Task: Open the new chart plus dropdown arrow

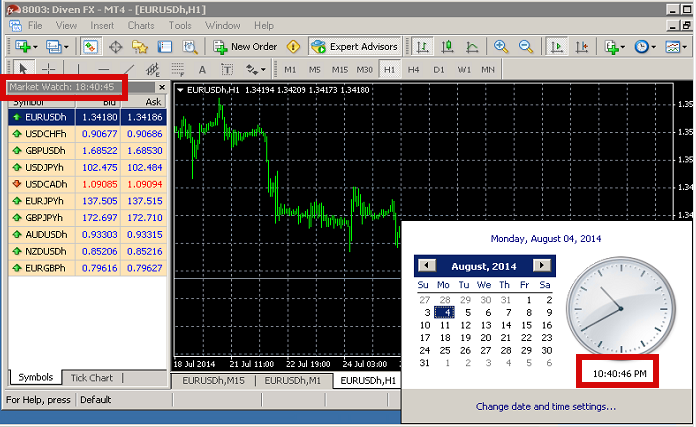Action: (x=36, y=47)
